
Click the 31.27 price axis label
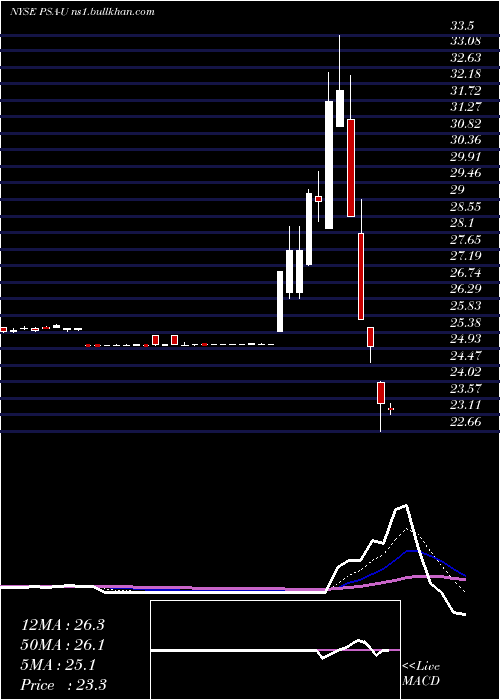pos(465,107)
